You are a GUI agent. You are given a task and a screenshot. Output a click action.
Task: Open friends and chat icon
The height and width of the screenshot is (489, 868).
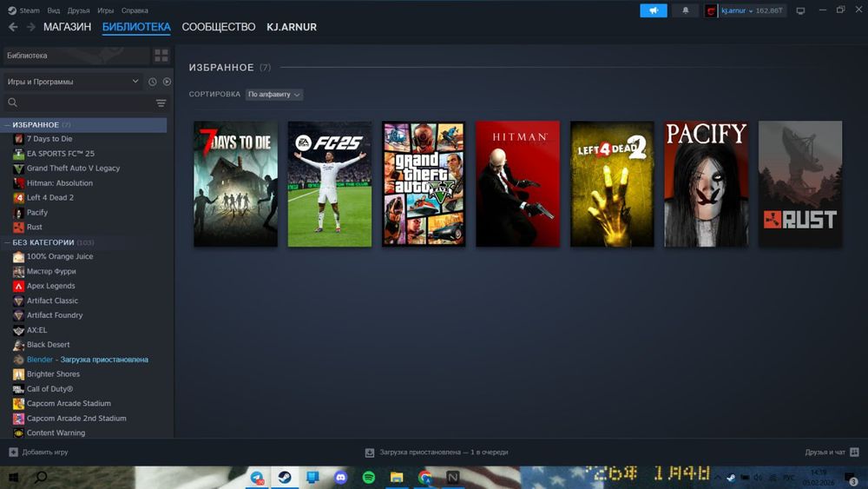pos(854,452)
